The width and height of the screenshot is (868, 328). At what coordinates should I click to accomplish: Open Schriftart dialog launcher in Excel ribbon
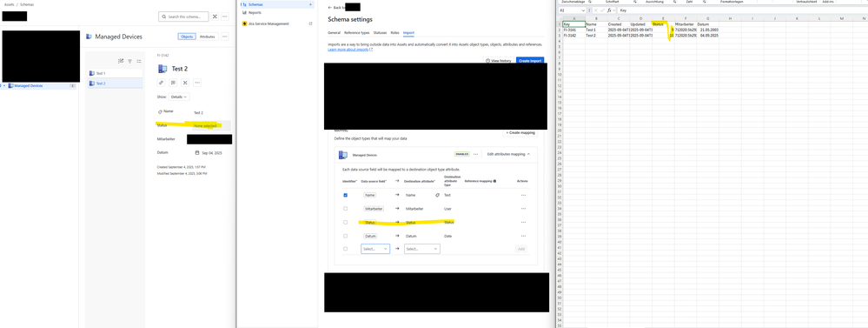(x=636, y=3)
